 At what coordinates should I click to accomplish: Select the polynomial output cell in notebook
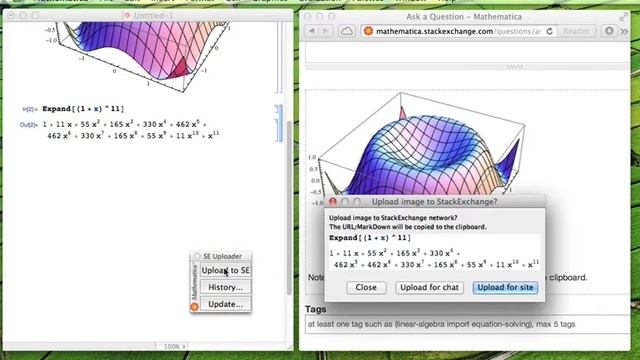[x=131, y=130]
